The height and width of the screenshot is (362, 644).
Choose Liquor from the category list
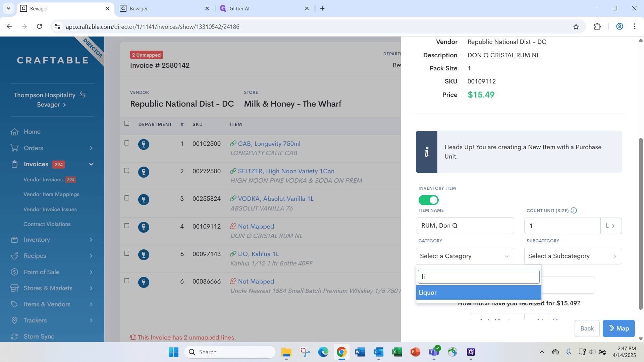click(479, 293)
